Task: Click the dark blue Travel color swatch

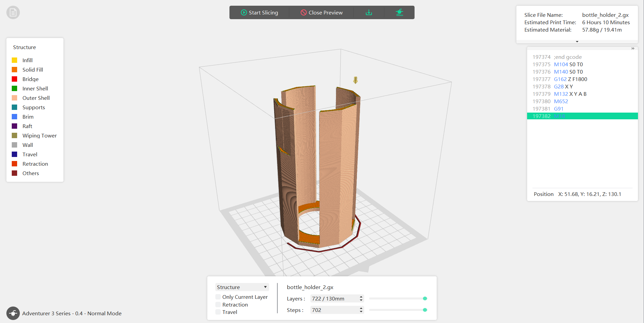Action: pyautogui.click(x=14, y=154)
